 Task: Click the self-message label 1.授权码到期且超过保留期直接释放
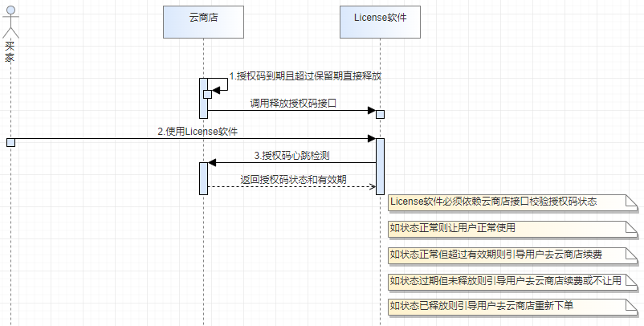tap(305, 76)
